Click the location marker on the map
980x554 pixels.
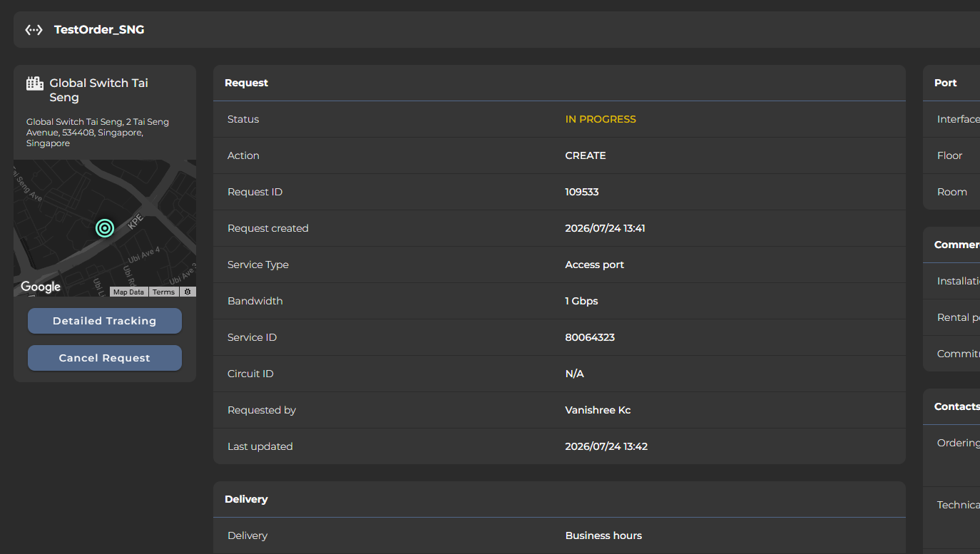105,228
